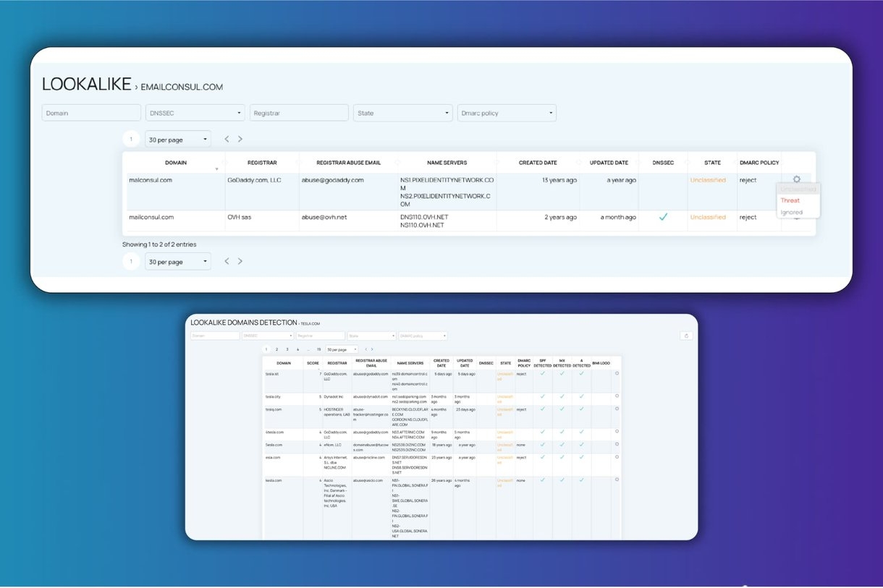
Task: Open the top 30 per page selector
Action: tap(178, 139)
